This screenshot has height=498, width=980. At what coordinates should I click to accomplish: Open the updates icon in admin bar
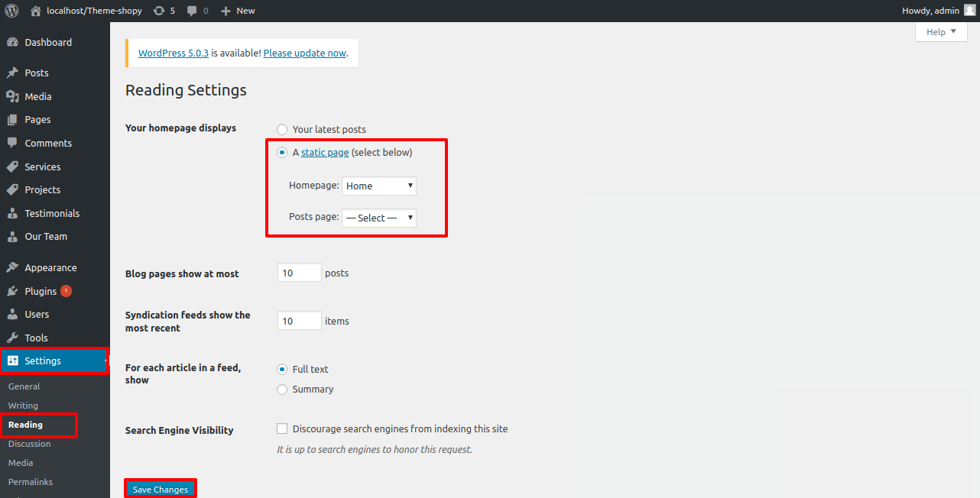click(158, 11)
